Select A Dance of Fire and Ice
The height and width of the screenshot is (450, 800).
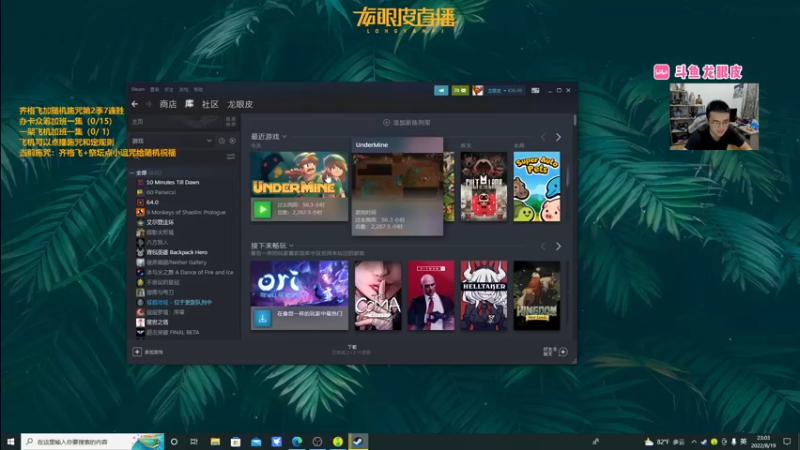click(189, 272)
